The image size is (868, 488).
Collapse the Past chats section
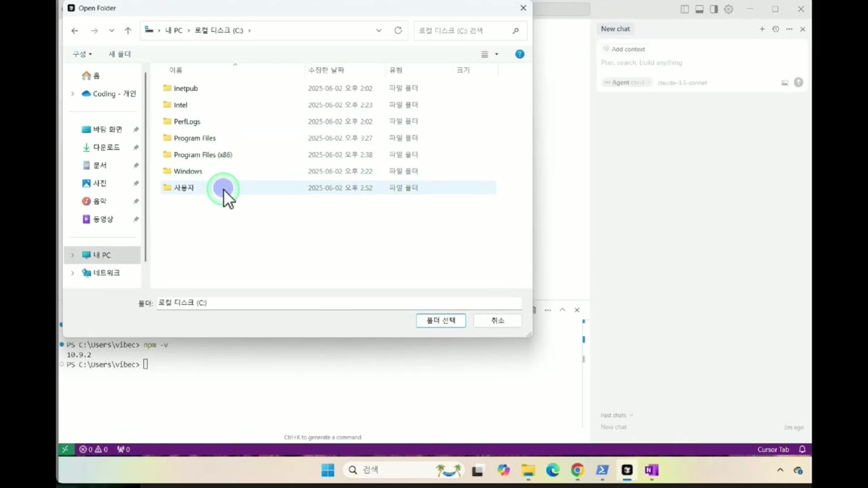click(616, 415)
